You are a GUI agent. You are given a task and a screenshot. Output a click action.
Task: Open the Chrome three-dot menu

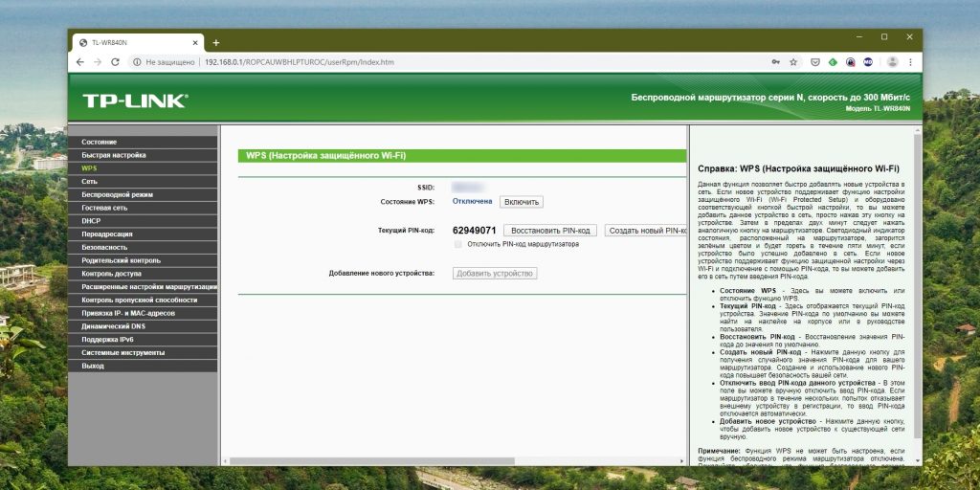(x=910, y=61)
